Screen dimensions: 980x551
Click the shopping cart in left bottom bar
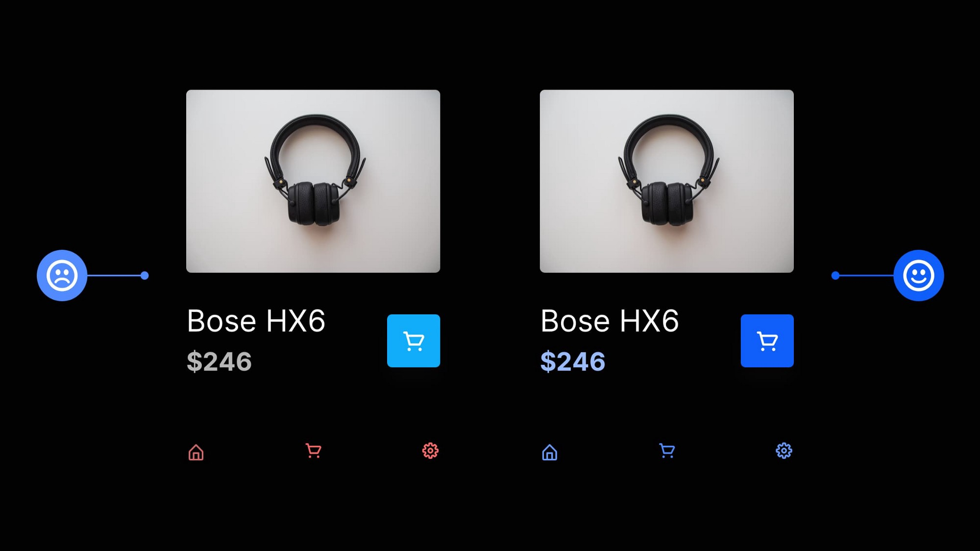pyautogui.click(x=313, y=451)
